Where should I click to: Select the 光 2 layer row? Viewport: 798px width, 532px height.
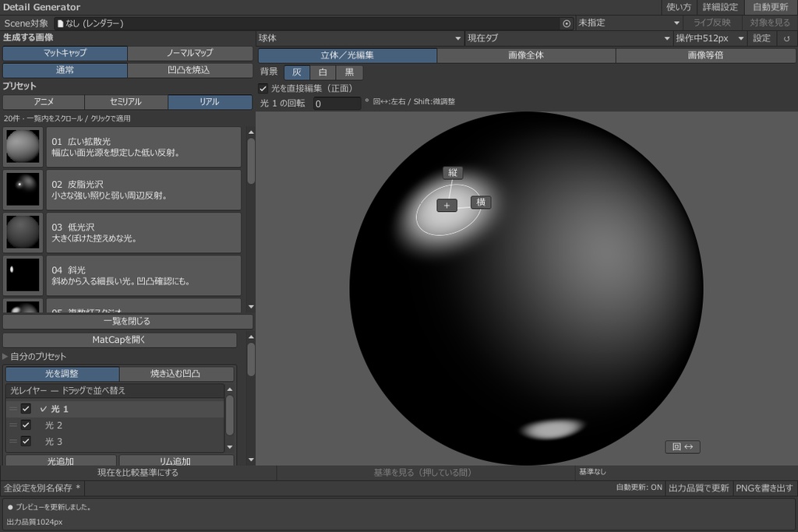coord(115,425)
